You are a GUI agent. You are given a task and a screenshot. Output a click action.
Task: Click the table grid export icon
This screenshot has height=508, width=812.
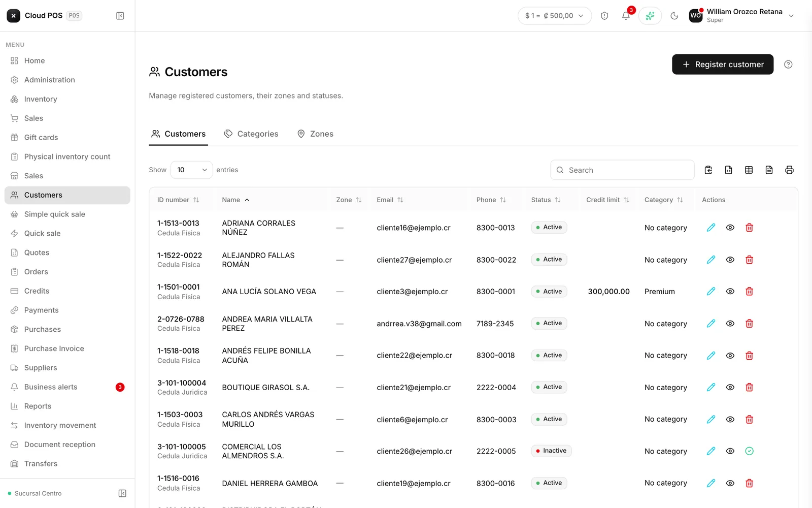tap(749, 170)
